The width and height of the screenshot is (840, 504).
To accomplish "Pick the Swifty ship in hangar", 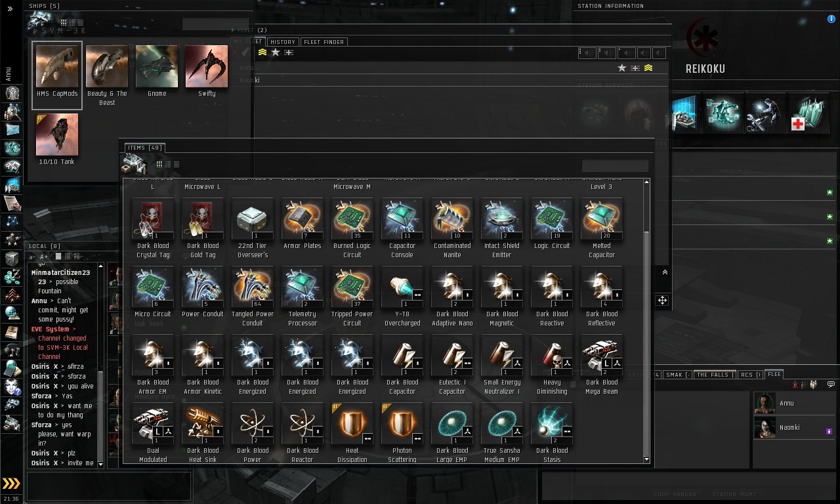I will coord(207,72).
